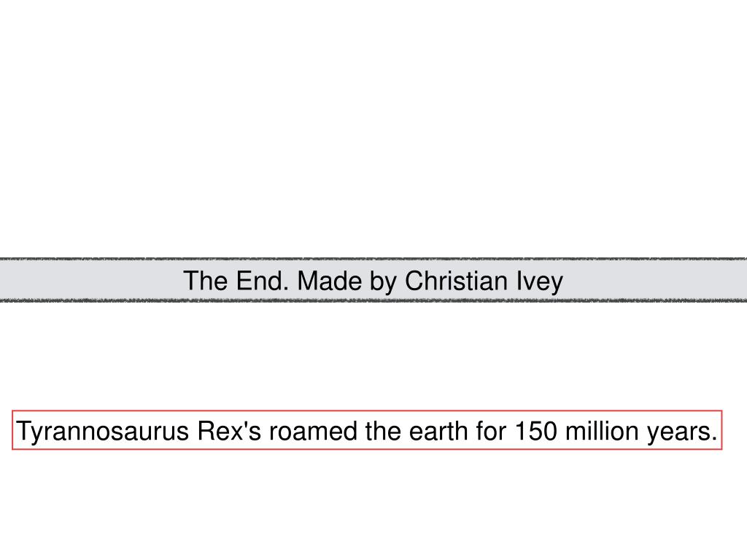
Task: Select the red-bordered text box
Action: [367, 430]
